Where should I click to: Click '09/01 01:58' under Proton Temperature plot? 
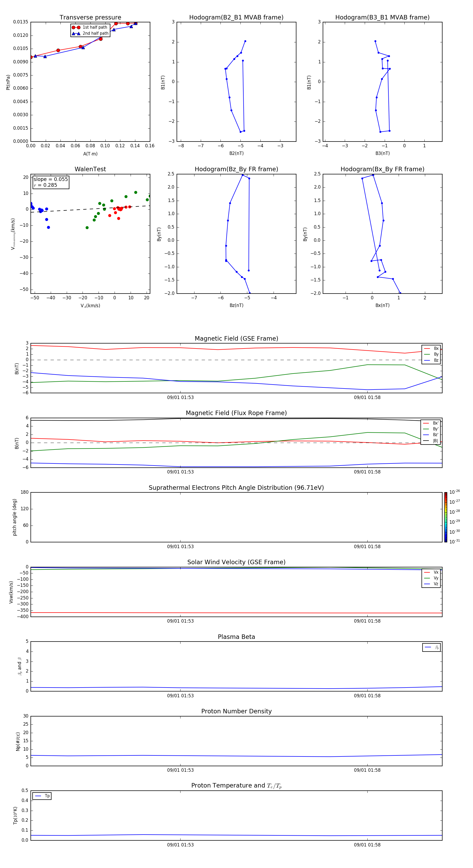[x=367, y=845]
